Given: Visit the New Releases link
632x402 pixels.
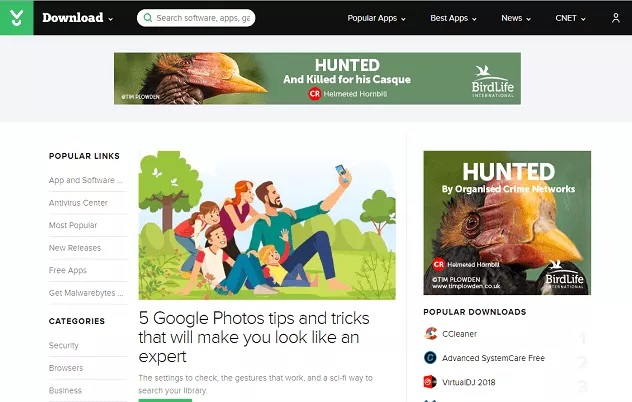Looking at the screenshot, I should (75, 248).
